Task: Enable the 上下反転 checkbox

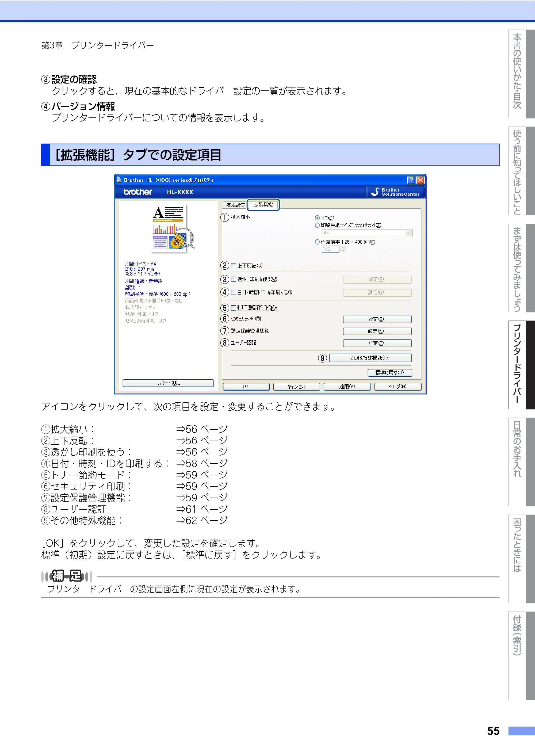Action: point(234,265)
